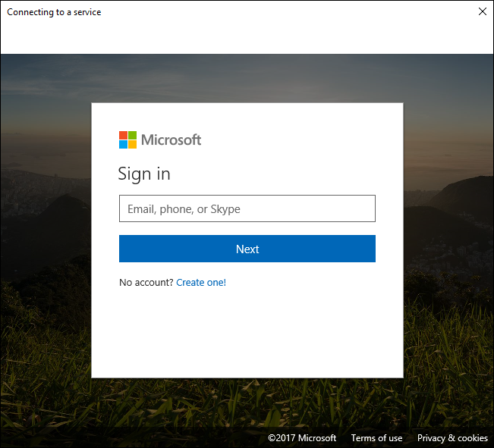The image size is (494, 448).
Task: Open Terms of use link
Action: [376, 438]
